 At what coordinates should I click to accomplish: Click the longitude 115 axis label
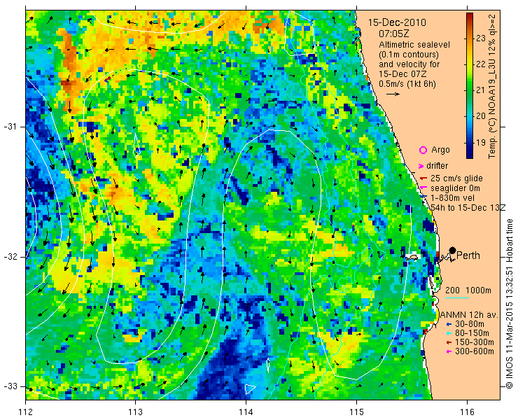356,412
